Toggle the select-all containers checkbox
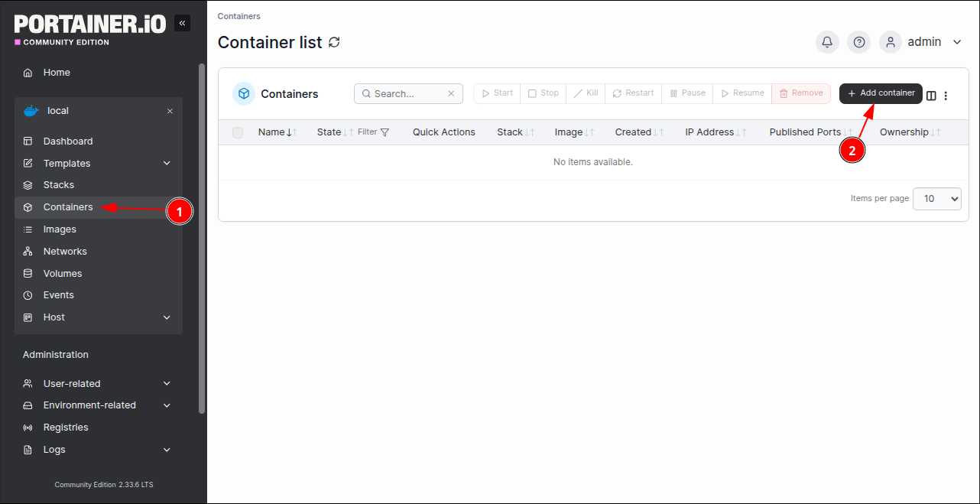 (x=238, y=132)
